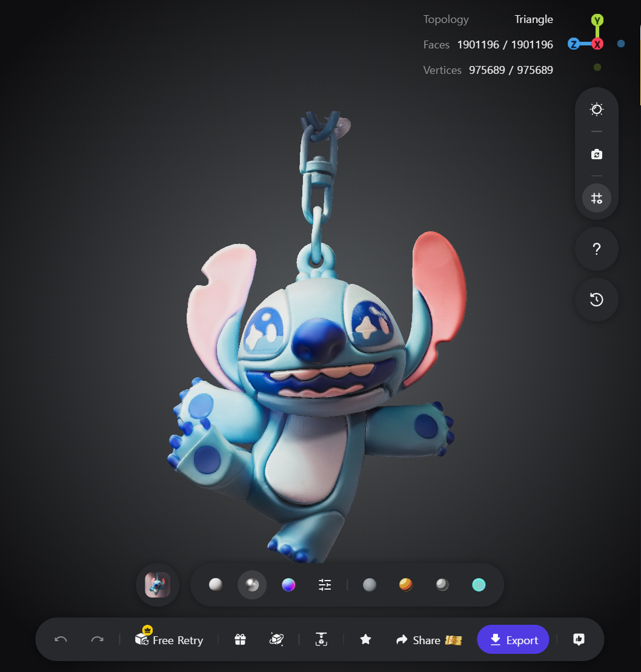641x672 pixels.
Task: Share the model
Action: (428, 640)
